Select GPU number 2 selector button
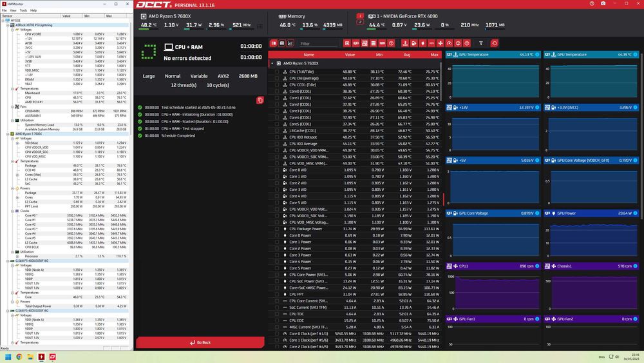This screenshot has height=363, width=644. coord(360,22)
